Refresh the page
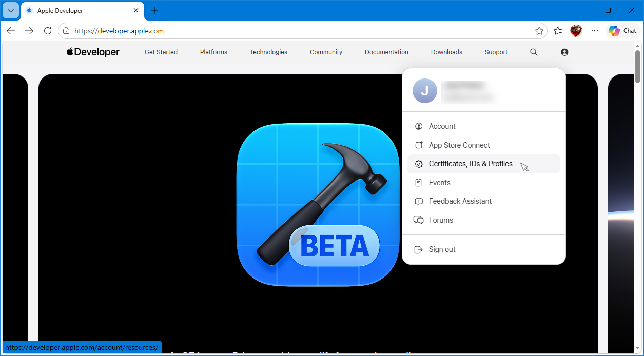This screenshot has height=356, width=644. [48, 31]
